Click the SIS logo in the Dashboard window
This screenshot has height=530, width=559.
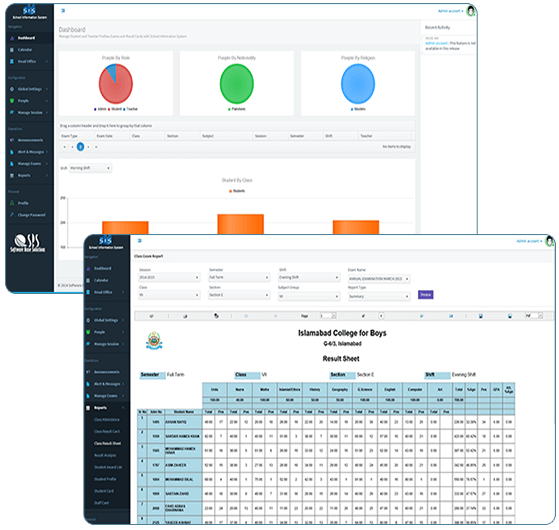pos(29,12)
